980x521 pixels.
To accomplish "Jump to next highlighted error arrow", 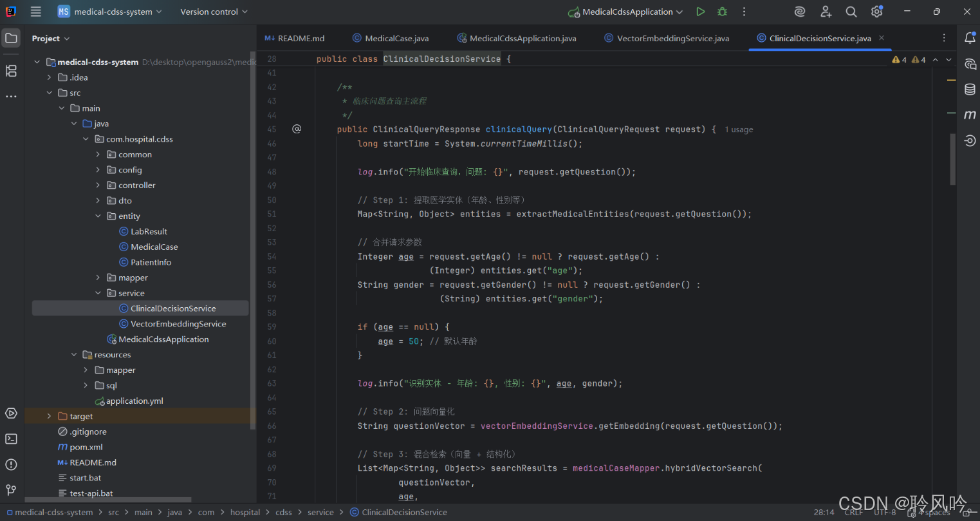I will point(948,60).
